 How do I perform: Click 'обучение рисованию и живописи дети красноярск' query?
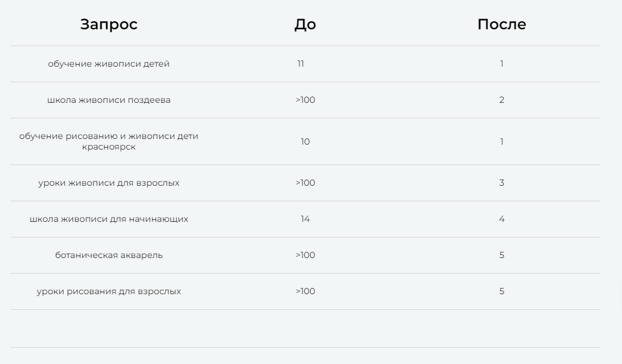click(x=109, y=141)
